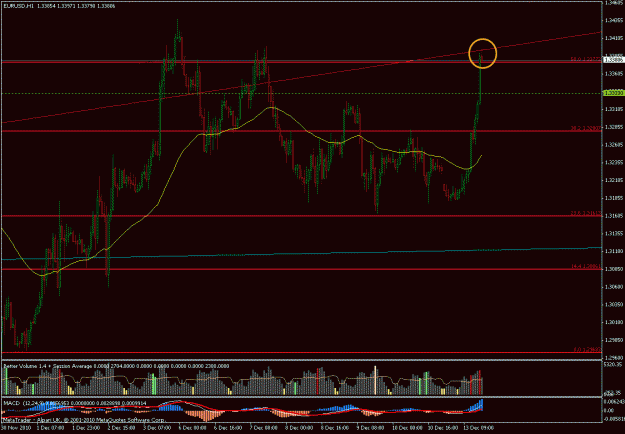Select the 50.0 Fibonacci retracement level label

point(586,59)
